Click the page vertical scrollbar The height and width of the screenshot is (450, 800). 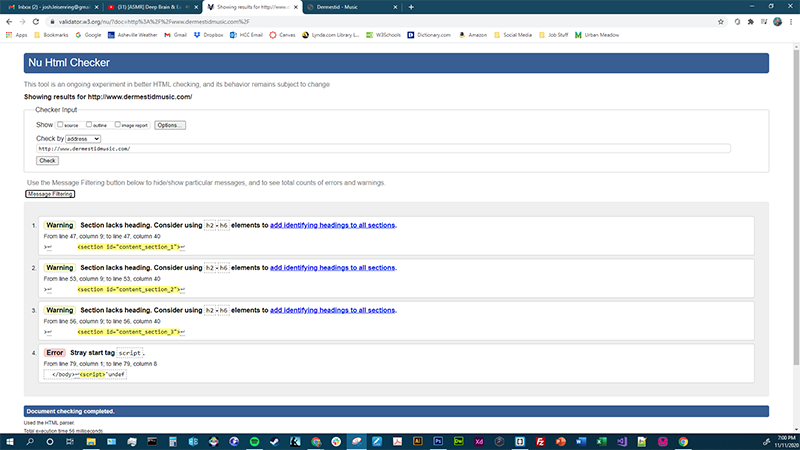pos(796,207)
